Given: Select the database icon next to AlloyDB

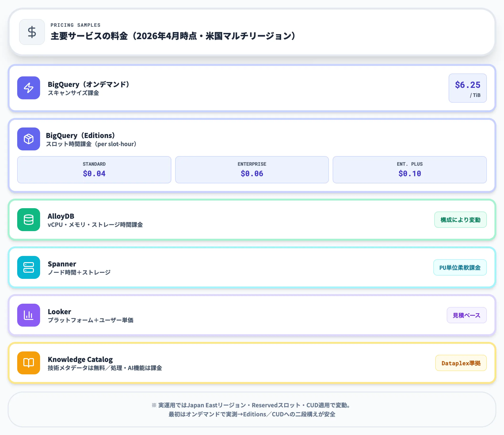Looking at the screenshot, I should pyautogui.click(x=28, y=220).
